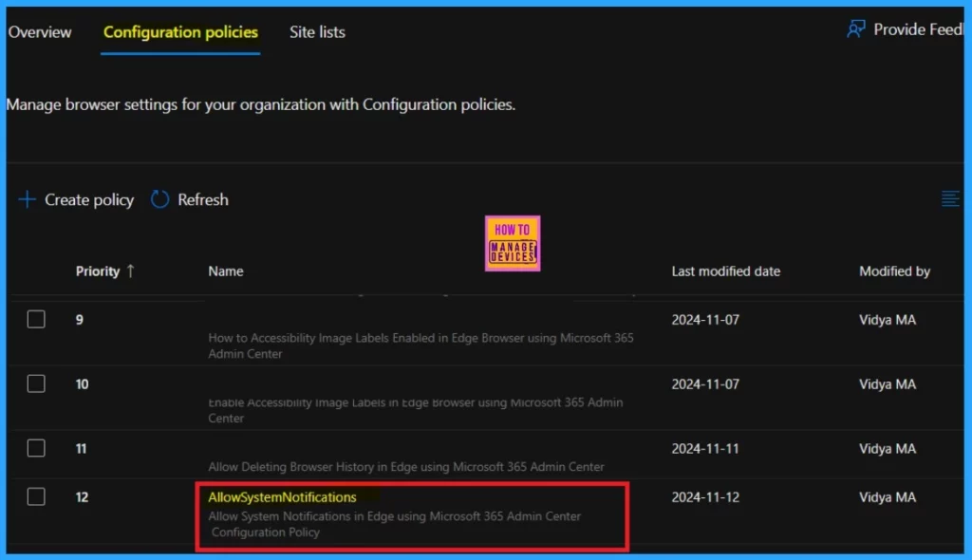Screen dimensions: 972x560
Task: Sort by the Modified by header
Action: pyautogui.click(x=894, y=271)
